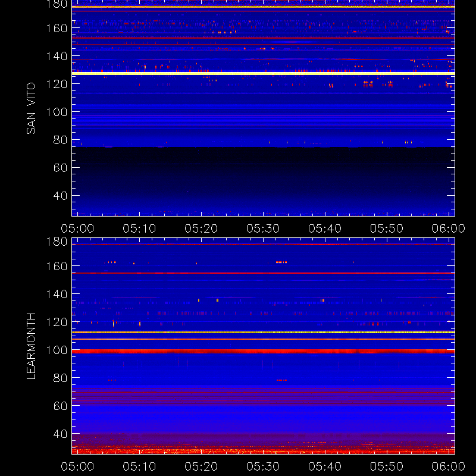Select the 40 label on SAN VITO axis
Screen dimensions: 476x476
60,196
